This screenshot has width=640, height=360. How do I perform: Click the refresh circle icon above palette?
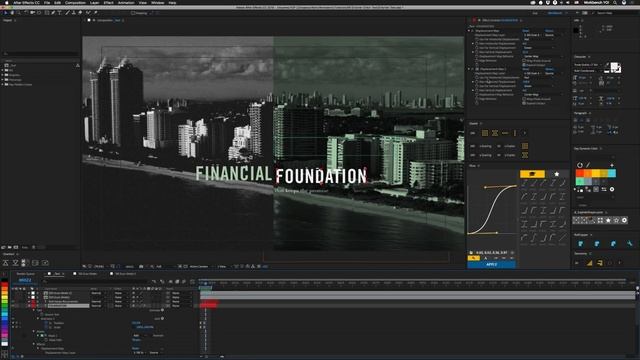pos(580,165)
